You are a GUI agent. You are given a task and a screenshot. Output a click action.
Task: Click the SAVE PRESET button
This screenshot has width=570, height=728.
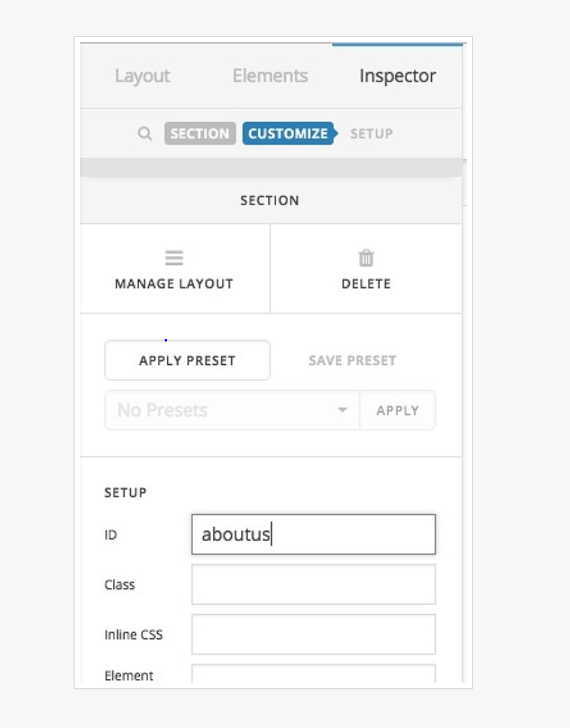pyautogui.click(x=352, y=361)
